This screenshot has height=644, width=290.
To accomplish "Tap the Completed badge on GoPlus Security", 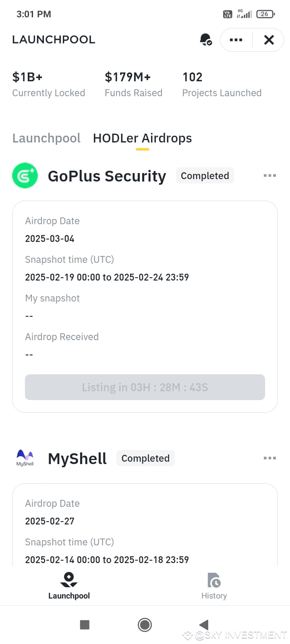I will click(205, 175).
